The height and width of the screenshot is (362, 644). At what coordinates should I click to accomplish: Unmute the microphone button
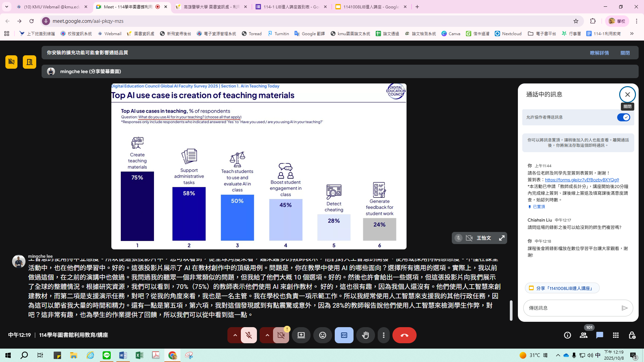point(249,335)
